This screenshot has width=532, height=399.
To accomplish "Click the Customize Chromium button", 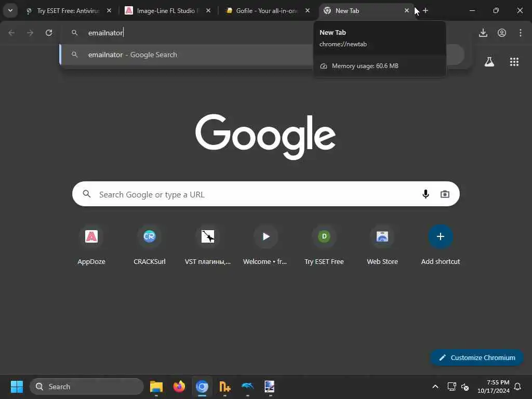I will tap(477, 357).
